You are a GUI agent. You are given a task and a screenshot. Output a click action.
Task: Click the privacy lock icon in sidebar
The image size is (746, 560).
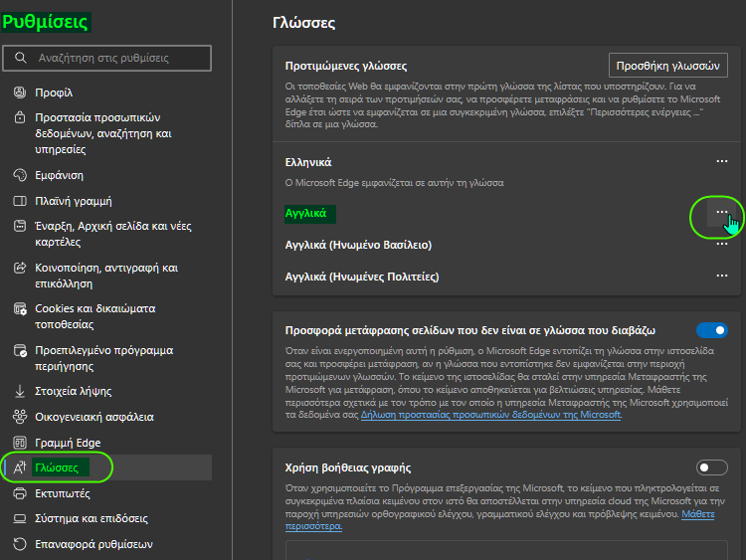tap(20, 117)
